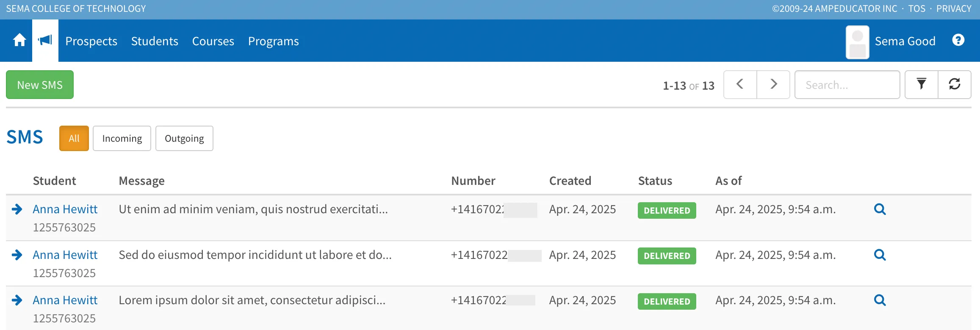Go to previous page arrow
The image size is (980, 330).
pos(740,85)
